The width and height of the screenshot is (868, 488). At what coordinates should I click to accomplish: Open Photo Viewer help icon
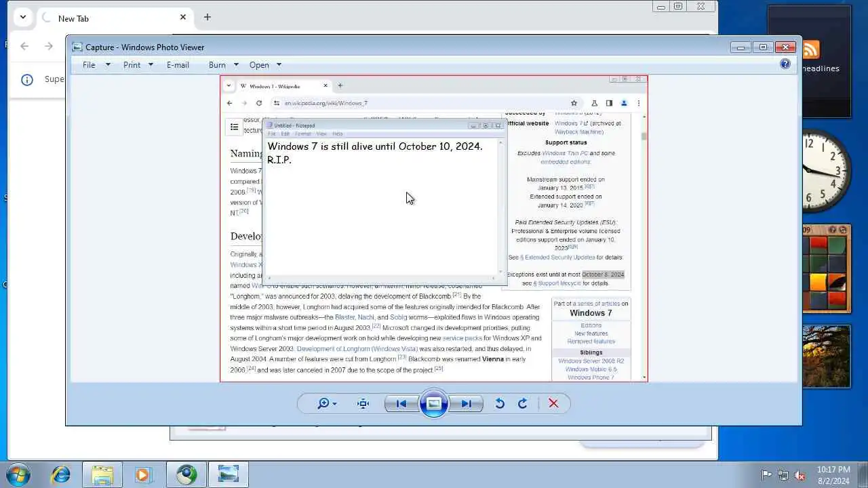click(x=785, y=64)
